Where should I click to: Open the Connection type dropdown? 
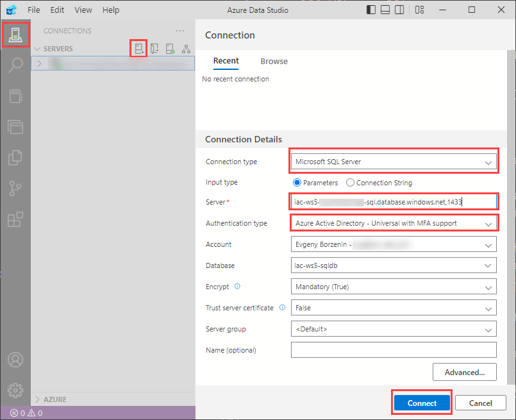click(394, 162)
